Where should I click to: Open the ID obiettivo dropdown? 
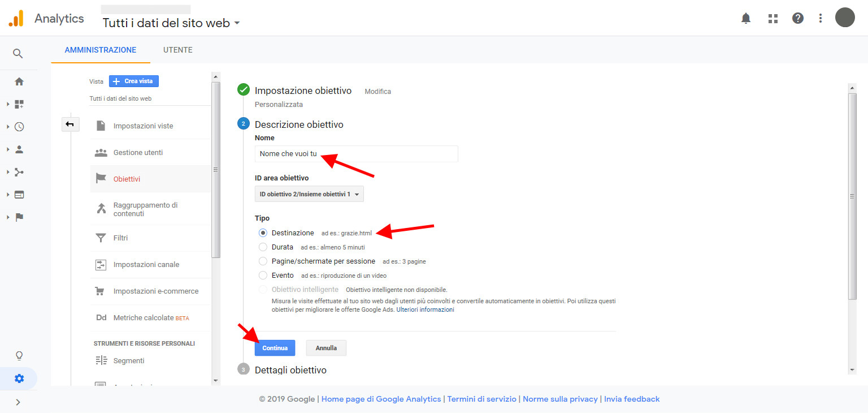click(x=309, y=194)
